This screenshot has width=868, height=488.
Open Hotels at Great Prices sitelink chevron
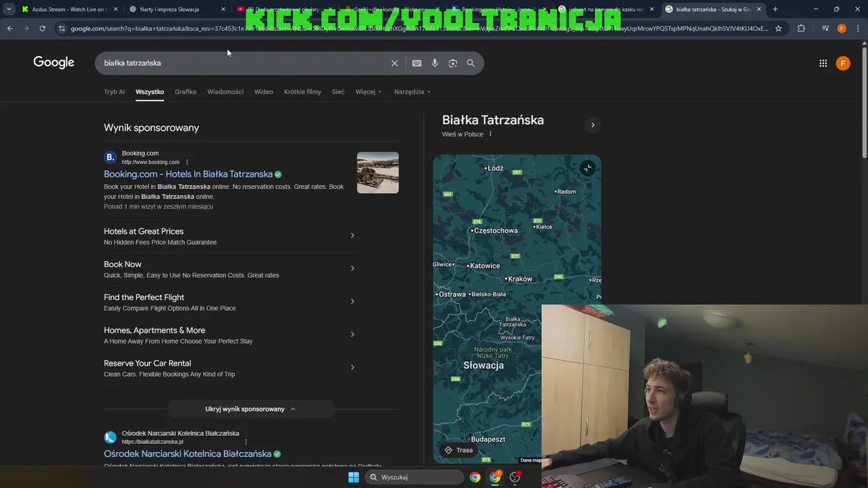pyautogui.click(x=352, y=235)
